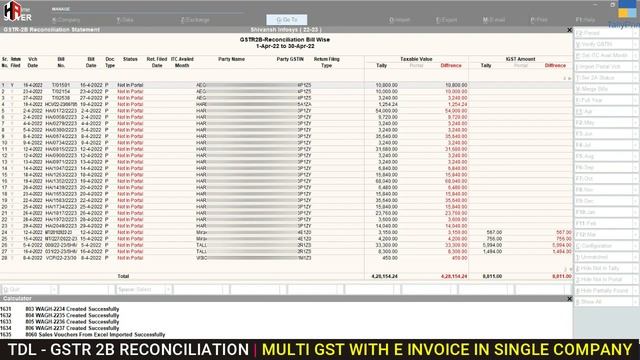Select row with bill HA/1734/2223

pyautogui.click(x=286, y=207)
